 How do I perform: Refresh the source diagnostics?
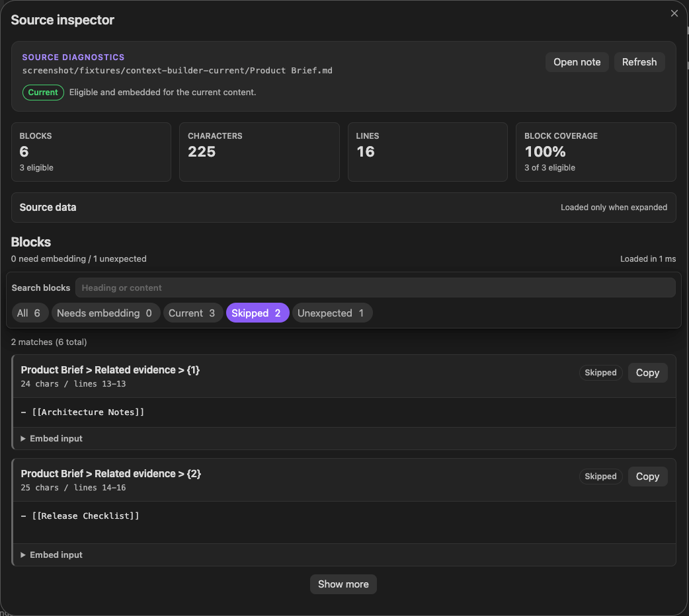(639, 62)
